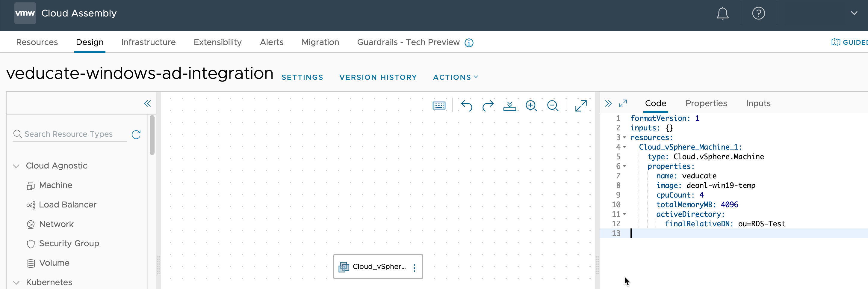Screen dimensions: 868x289
Task: Collapse the resource types panel
Action: coord(147,103)
